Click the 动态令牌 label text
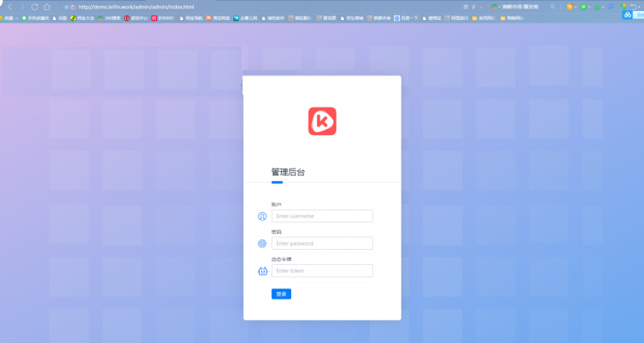Image resolution: width=644 pixels, height=343 pixels. [x=281, y=259]
